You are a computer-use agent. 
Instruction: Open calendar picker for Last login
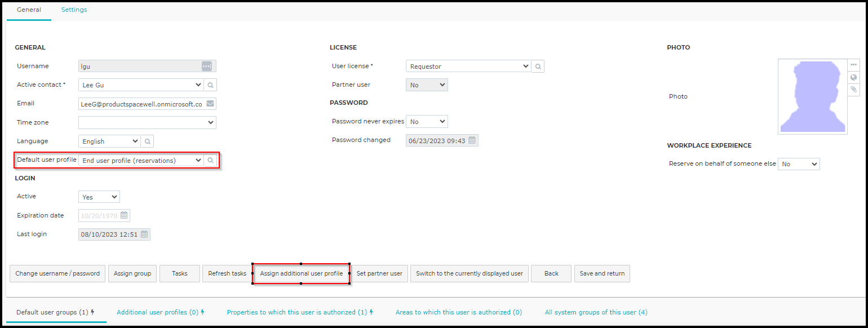144,234
